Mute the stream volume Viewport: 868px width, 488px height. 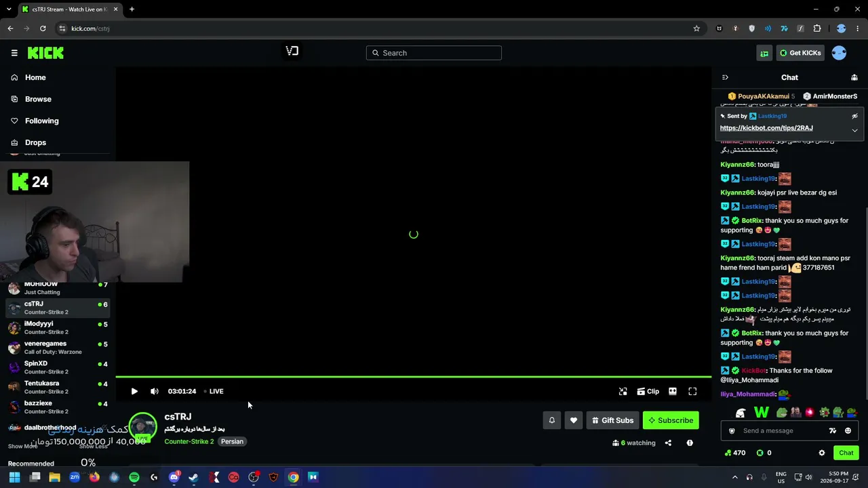pyautogui.click(x=155, y=391)
